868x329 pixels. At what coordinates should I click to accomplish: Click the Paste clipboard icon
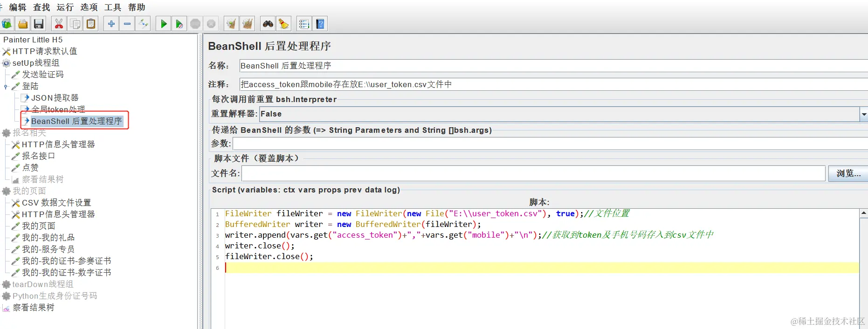pos(91,24)
